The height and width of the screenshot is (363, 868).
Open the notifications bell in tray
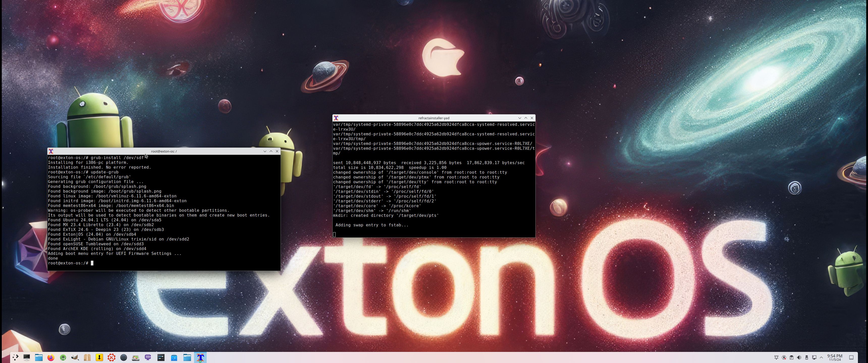click(776, 357)
